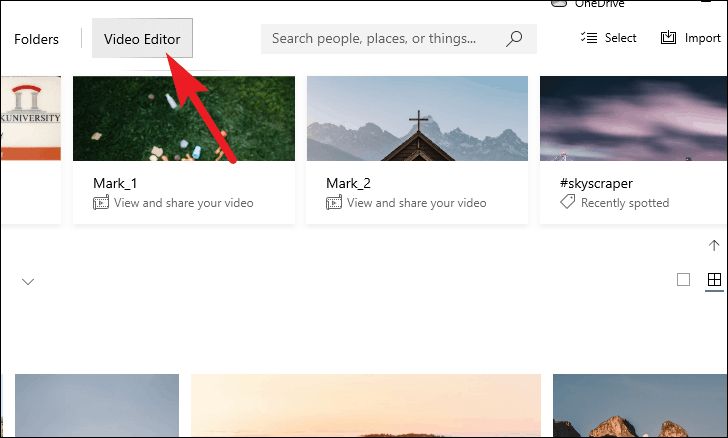Click the search people, places, or things field

(398, 39)
